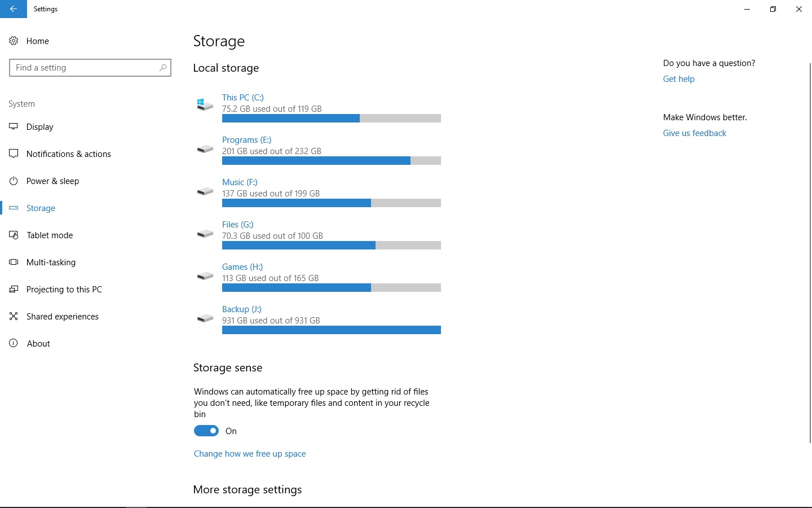Click the search magnifier icon in Find a setting
The height and width of the screenshot is (508, 812).
(163, 68)
